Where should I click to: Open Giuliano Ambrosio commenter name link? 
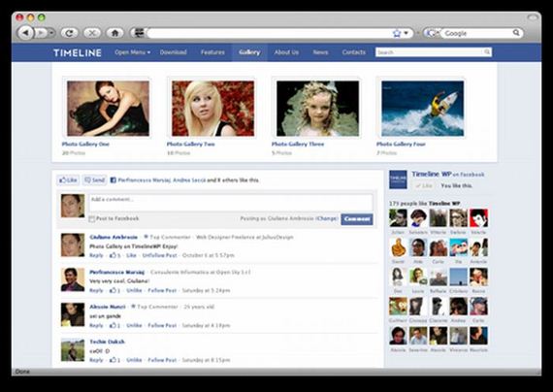pos(114,237)
